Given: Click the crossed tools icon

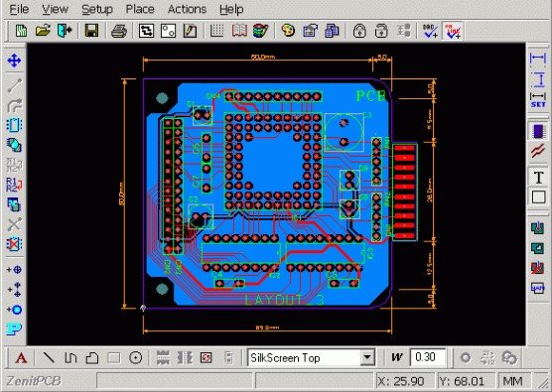Looking at the screenshot, I should [14, 224].
